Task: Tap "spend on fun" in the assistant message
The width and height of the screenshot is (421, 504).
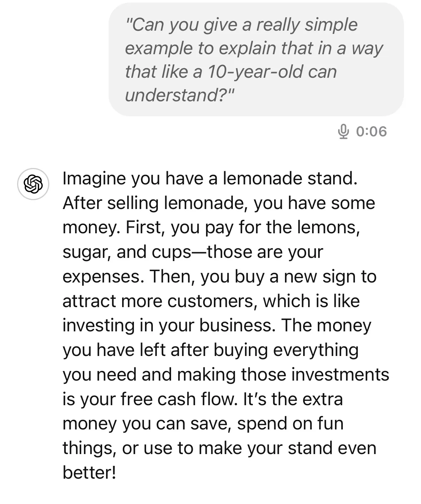Action: coord(290,424)
